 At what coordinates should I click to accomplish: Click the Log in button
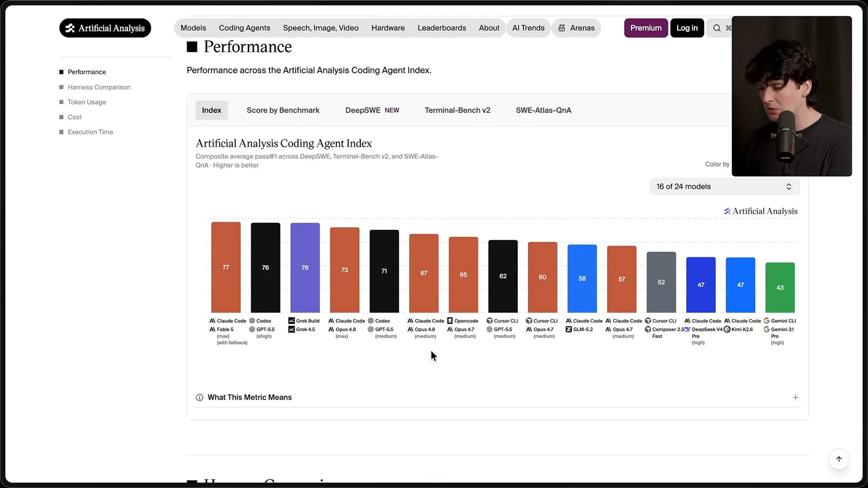687,28
